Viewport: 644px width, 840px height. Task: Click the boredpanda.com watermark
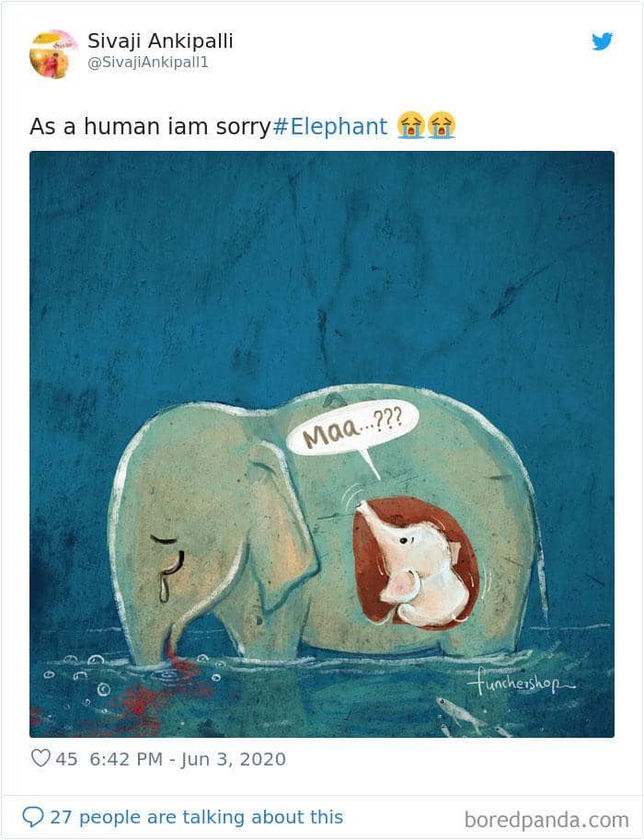[x=546, y=820]
